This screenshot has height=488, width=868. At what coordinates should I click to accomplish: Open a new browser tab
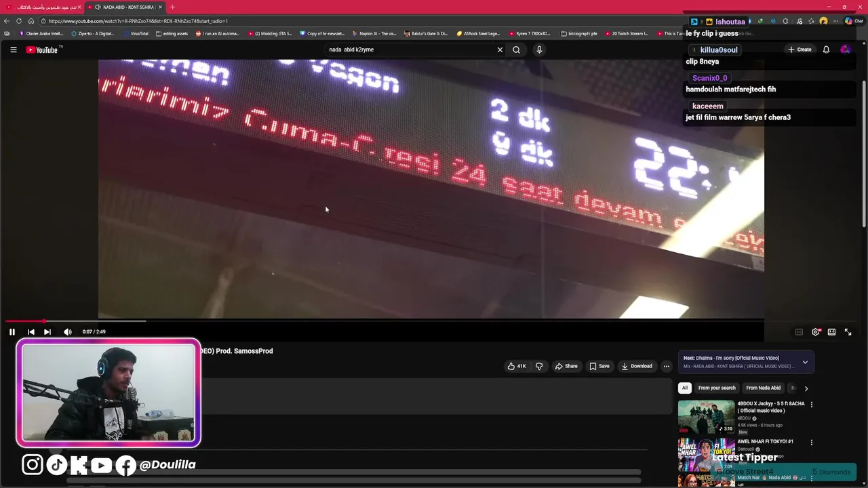click(172, 7)
